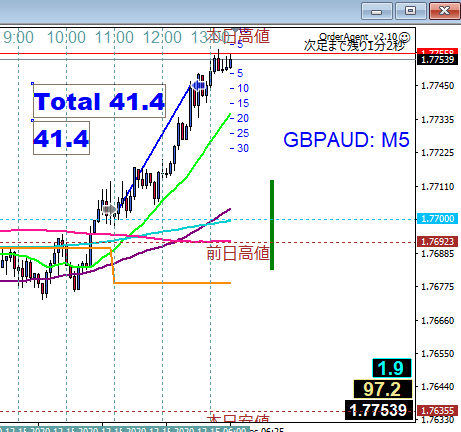Click the OrderAgent smiley face icon

[x=405, y=37]
